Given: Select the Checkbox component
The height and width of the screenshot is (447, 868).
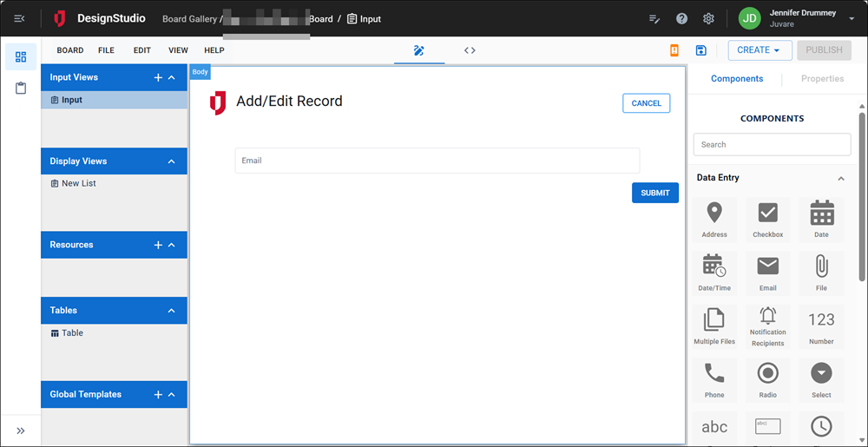Looking at the screenshot, I should (x=768, y=220).
